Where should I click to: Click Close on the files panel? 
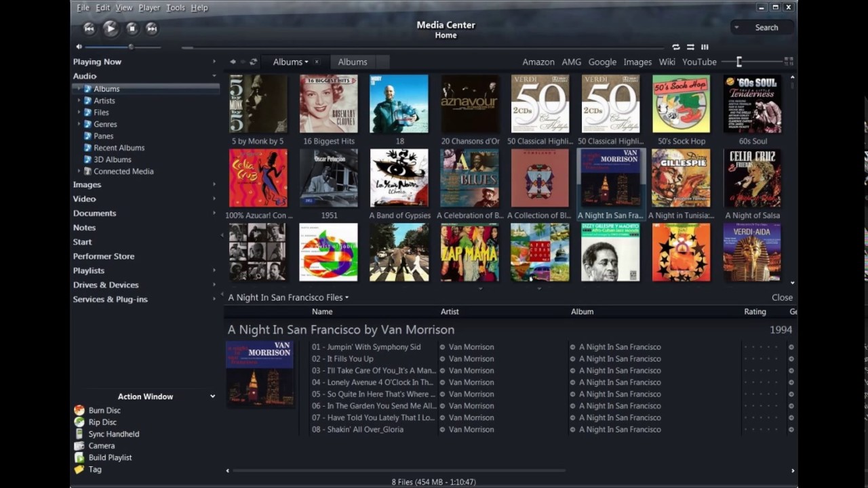pos(782,298)
